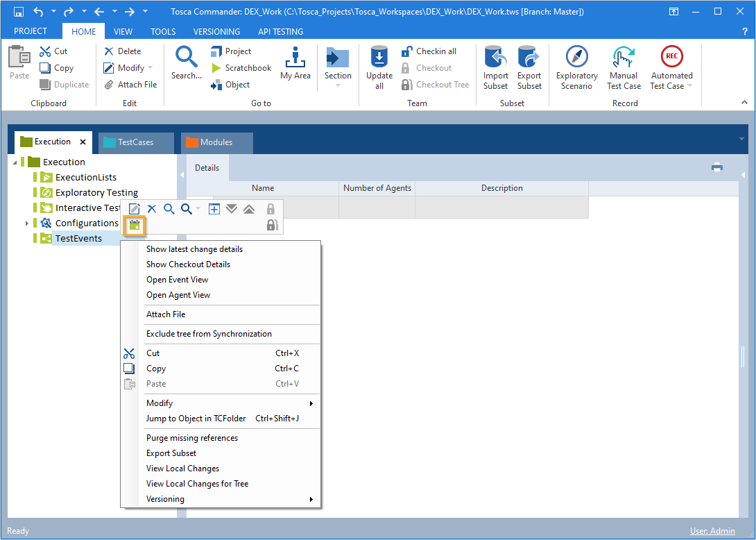
Task: Click the blue X delete icon in the mini toolbar
Action: [152, 209]
